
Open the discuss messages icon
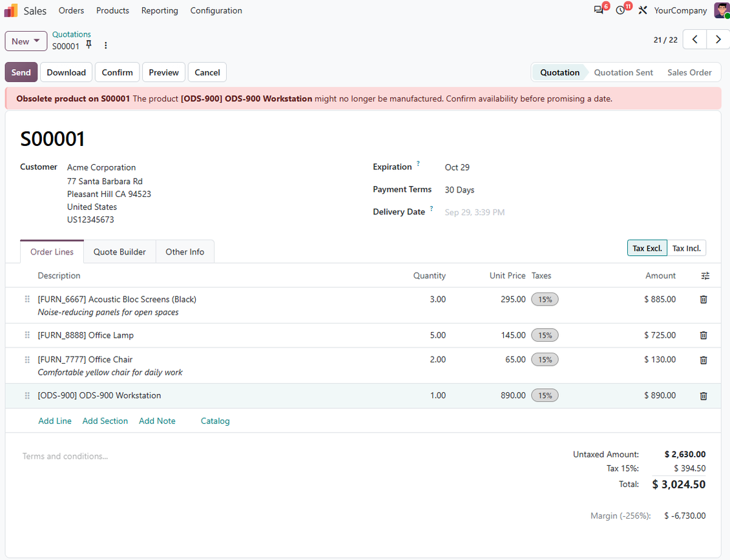pyautogui.click(x=599, y=10)
